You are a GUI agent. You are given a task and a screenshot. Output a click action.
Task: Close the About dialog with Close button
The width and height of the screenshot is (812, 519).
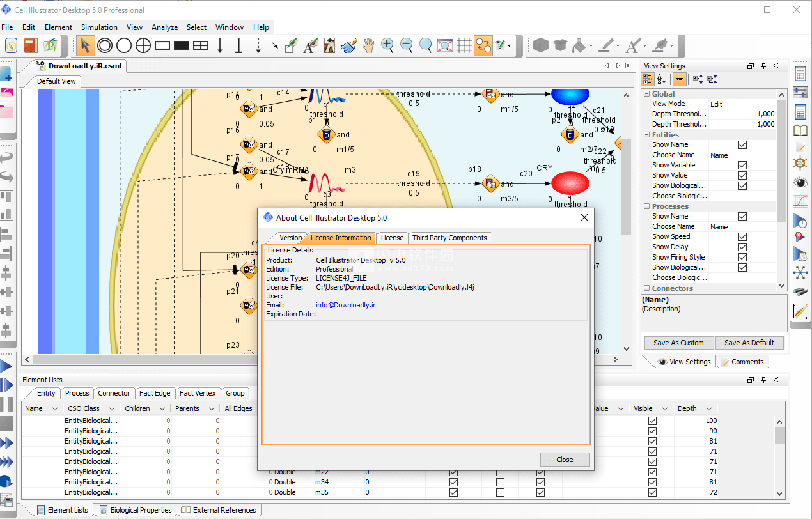[565, 460]
